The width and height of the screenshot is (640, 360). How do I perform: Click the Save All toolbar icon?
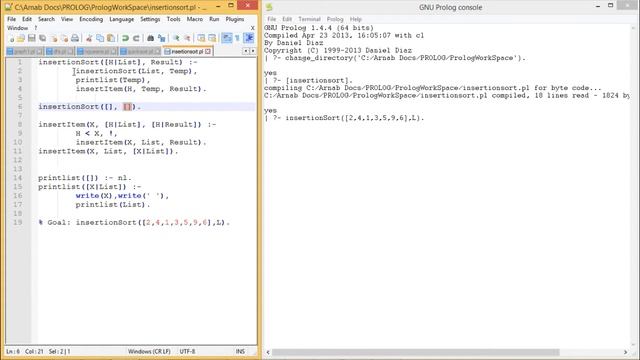click(x=42, y=38)
